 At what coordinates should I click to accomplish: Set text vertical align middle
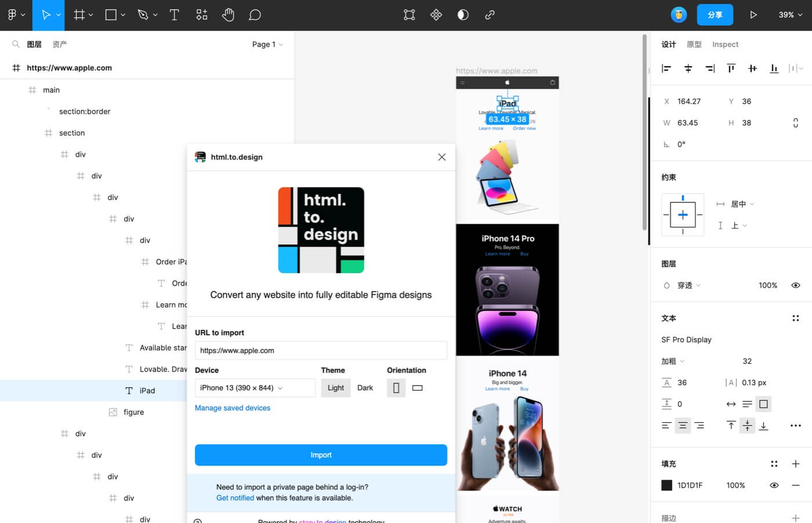(x=747, y=426)
